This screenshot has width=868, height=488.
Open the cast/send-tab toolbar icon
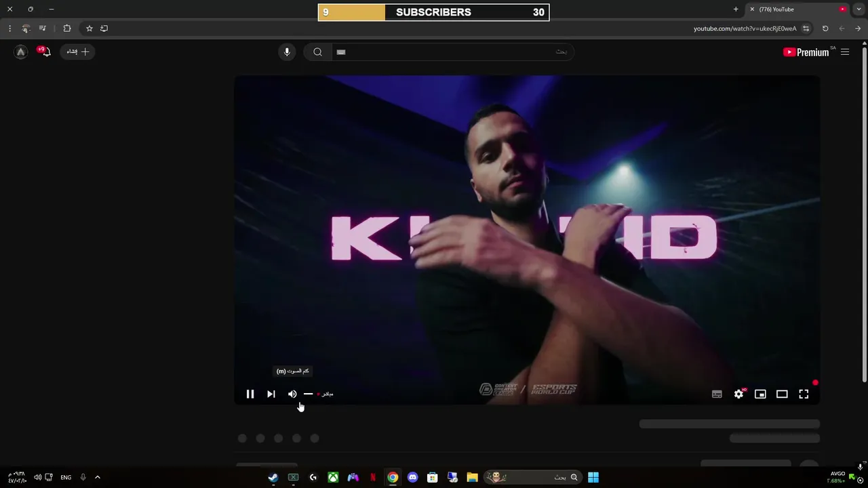[x=104, y=28]
